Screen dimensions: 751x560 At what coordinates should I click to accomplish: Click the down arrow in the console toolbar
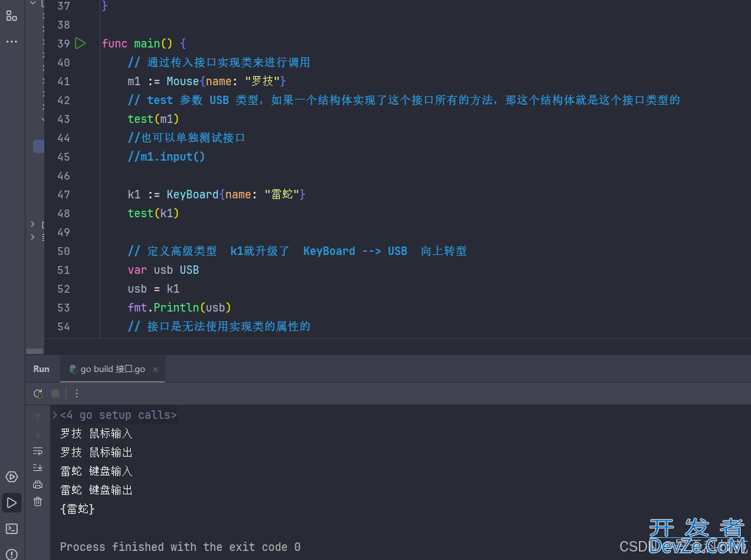[x=38, y=434]
